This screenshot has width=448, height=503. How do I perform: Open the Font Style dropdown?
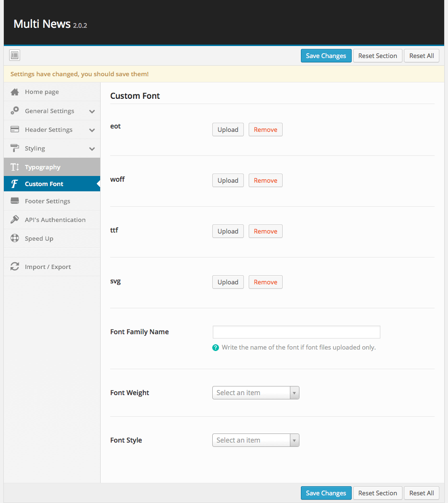tap(255, 440)
